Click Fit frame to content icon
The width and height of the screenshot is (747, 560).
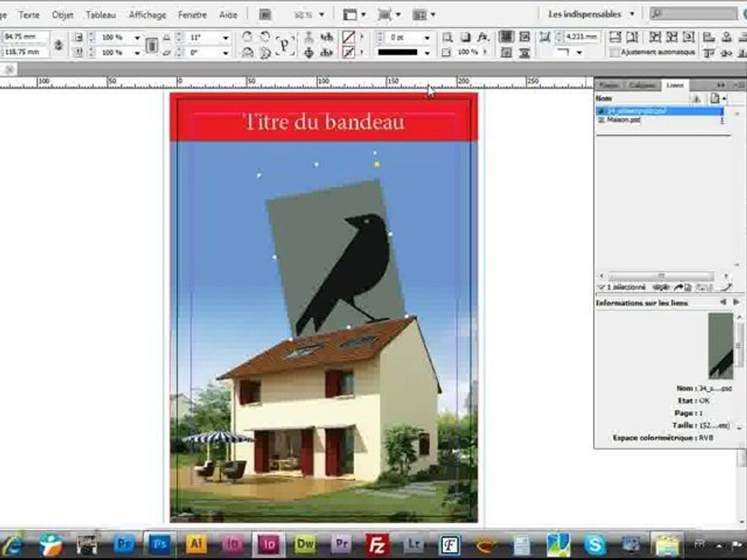click(672, 37)
